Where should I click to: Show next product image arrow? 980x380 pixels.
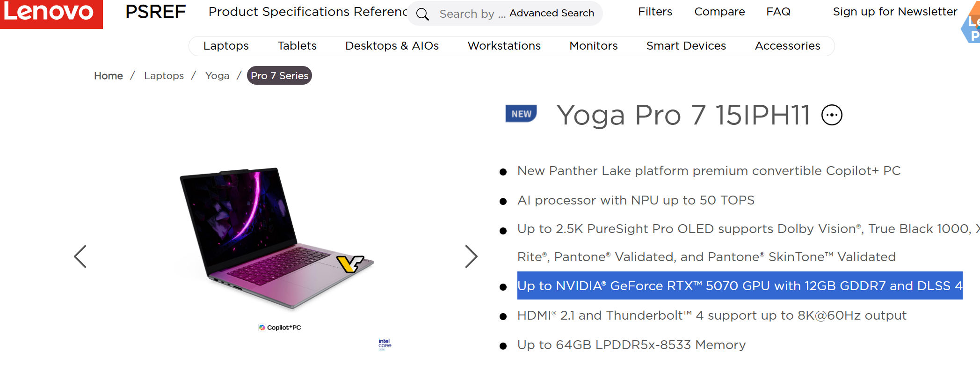tap(471, 256)
